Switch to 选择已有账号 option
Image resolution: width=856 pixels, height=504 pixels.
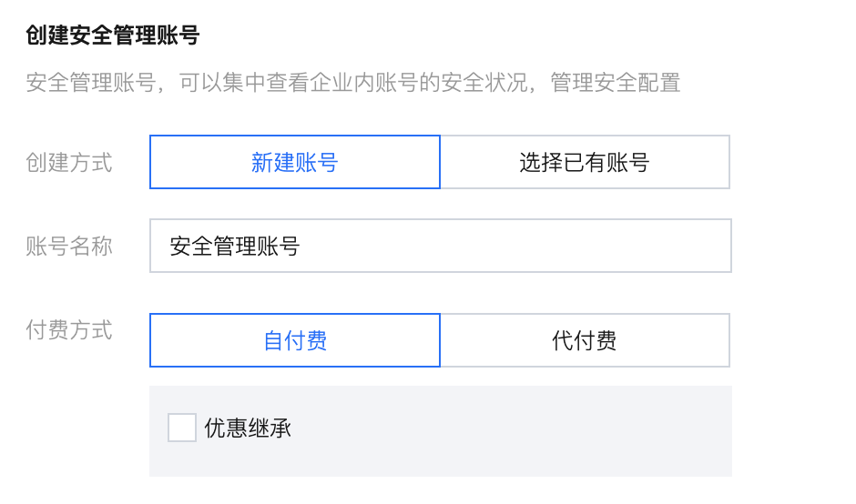point(585,163)
